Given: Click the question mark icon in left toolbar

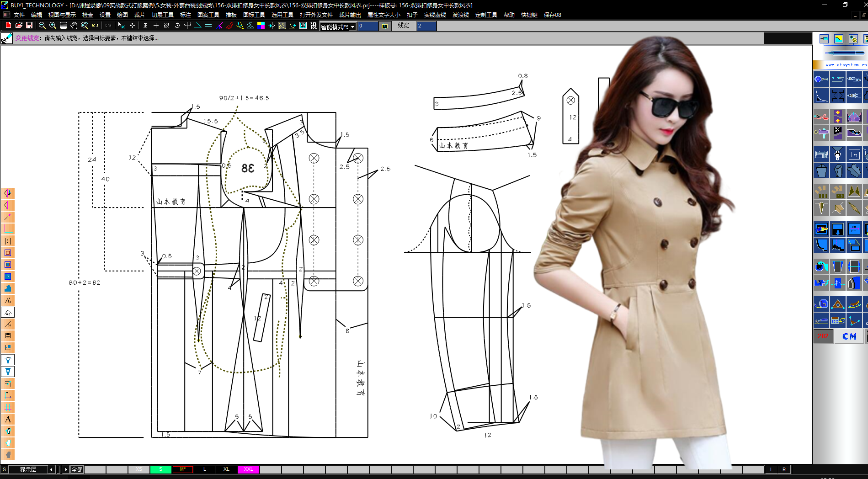Looking at the screenshot, I should click(8, 277).
